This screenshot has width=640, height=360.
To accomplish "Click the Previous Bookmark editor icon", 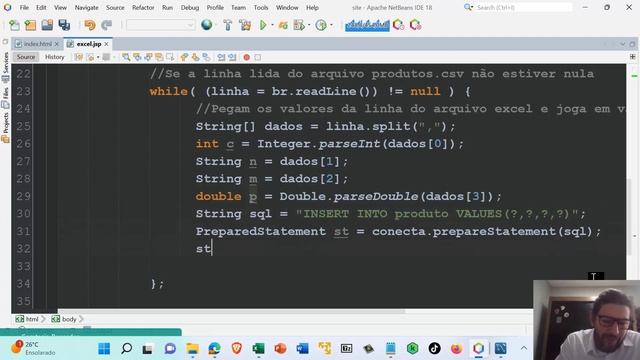I will (x=184, y=57).
